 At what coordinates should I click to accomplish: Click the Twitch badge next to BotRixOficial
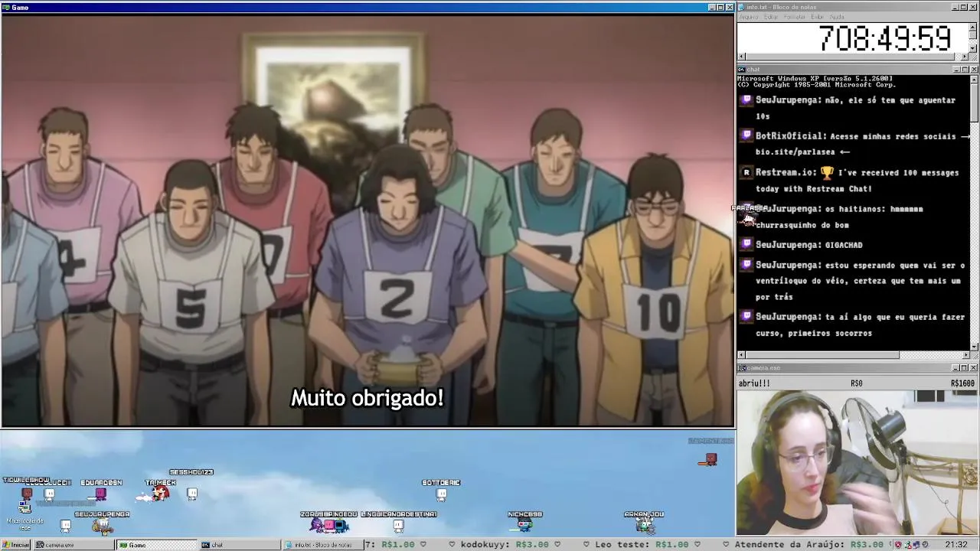[746, 136]
